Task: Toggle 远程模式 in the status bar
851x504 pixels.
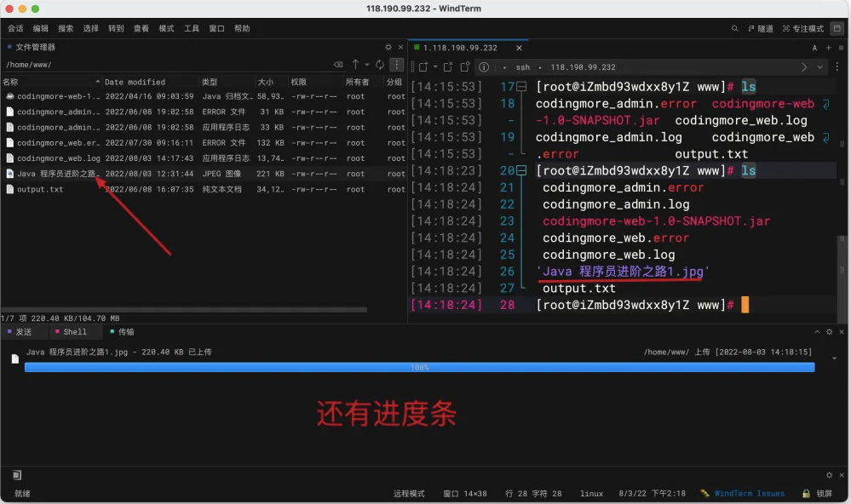Action: pyautogui.click(x=411, y=493)
